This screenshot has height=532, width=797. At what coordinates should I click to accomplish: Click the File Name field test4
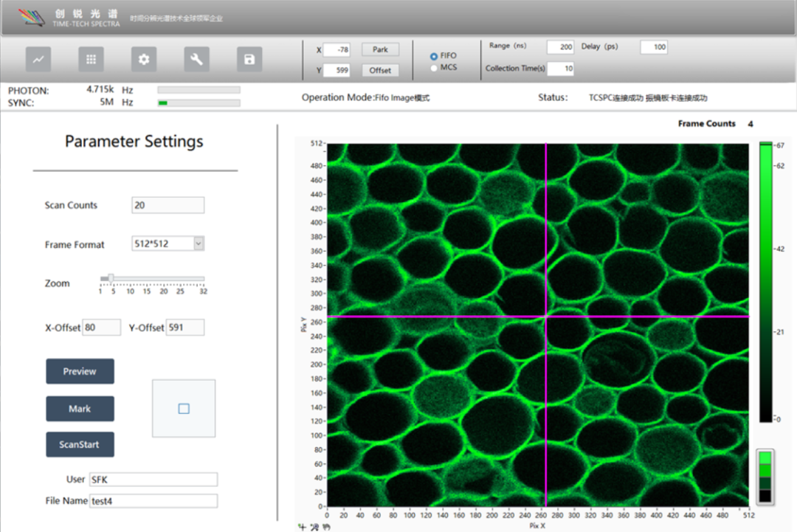(x=153, y=501)
